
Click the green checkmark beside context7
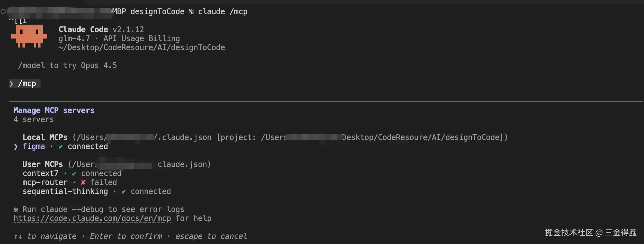pyautogui.click(x=74, y=174)
